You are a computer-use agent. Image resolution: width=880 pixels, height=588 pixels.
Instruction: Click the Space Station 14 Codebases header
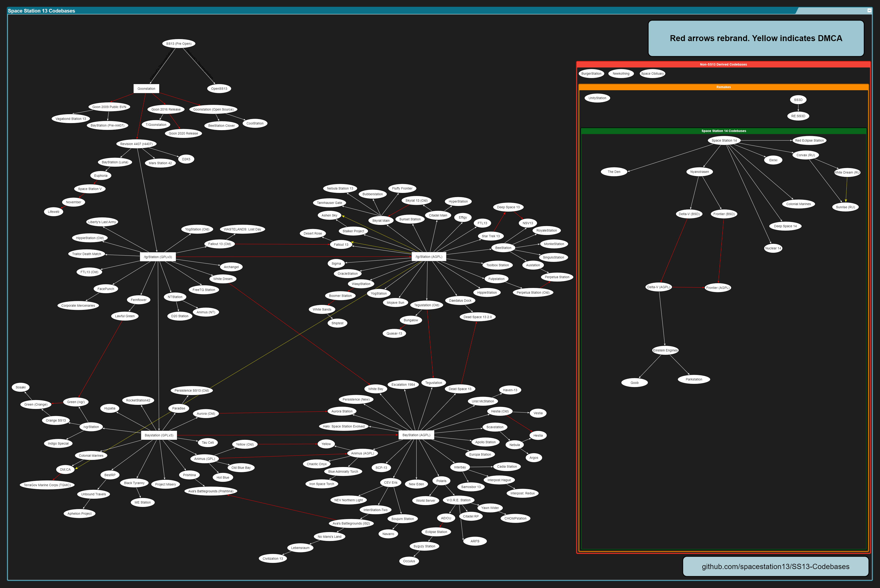pyautogui.click(x=724, y=131)
